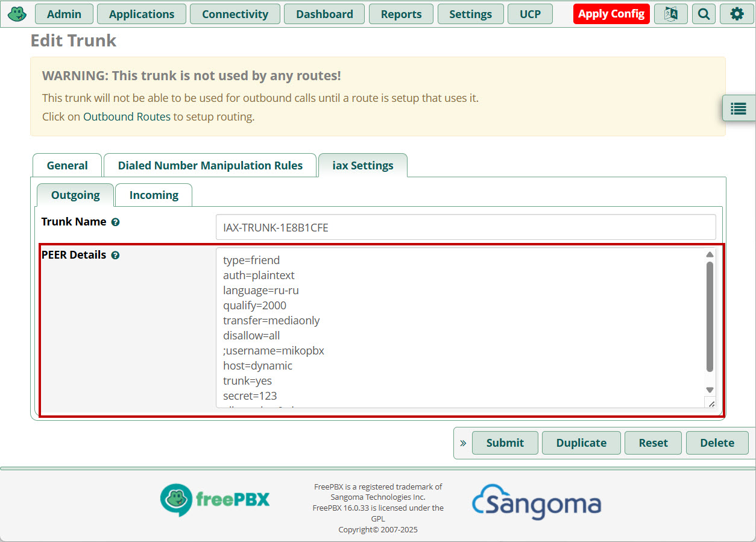Select the Incoming tab
Viewport: 756px width, 542px height.
(154, 195)
